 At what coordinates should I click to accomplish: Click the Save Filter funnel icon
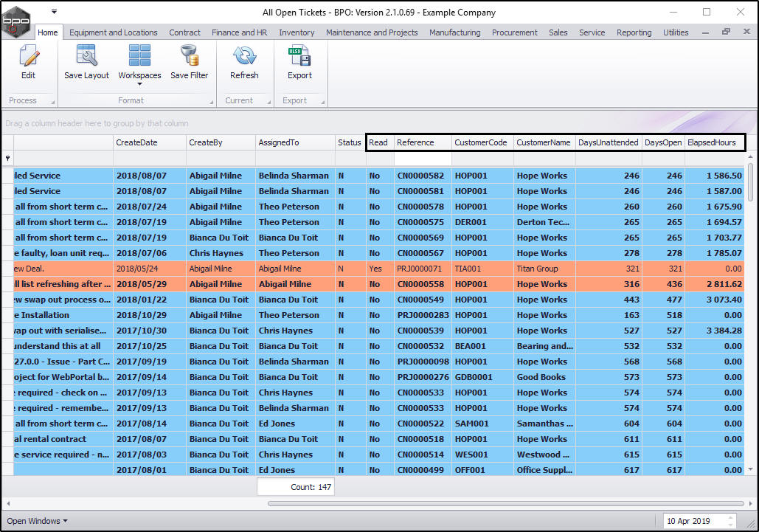pos(189,57)
